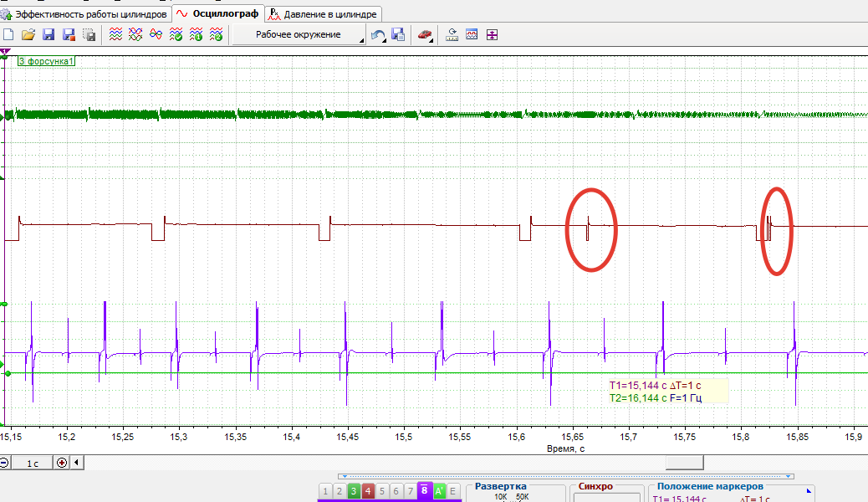Click the red car icon
Viewport: 868px width, 502px height.
tap(423, 35)
